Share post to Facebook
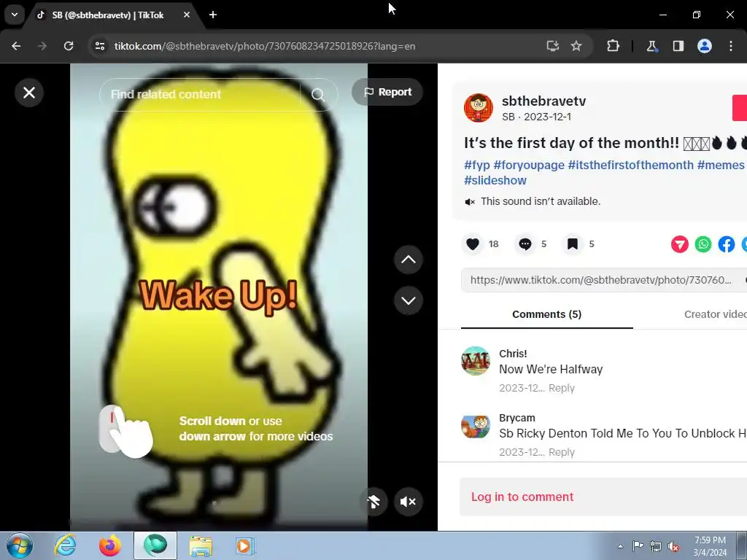747x560 pixels. pos(727,244)
